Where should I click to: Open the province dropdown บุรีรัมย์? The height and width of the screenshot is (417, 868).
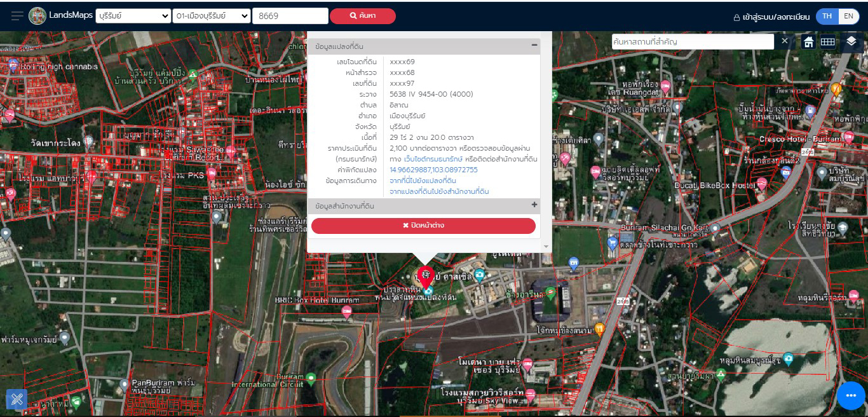point(133,16)
